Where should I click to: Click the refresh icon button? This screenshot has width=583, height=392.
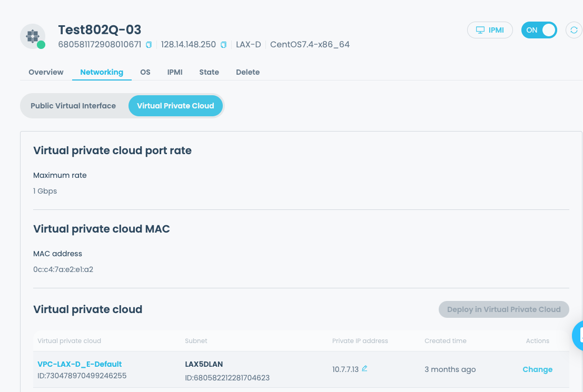(x=574, y=30)
